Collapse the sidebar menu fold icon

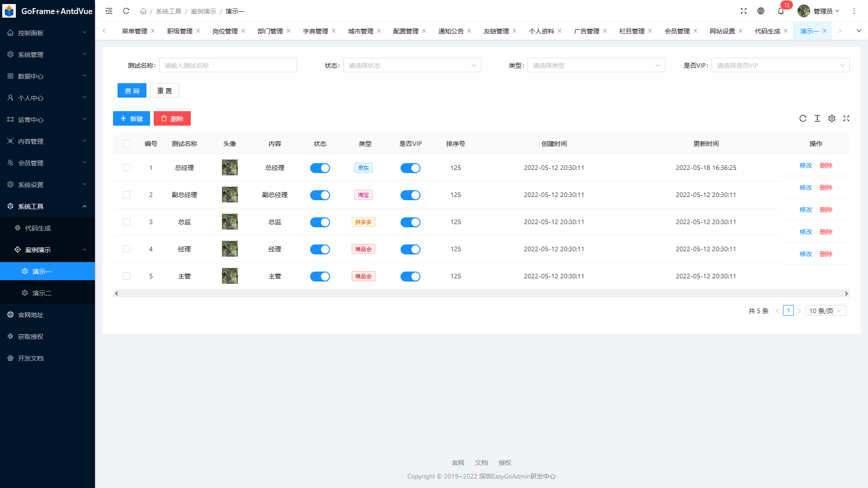[x=109, y=11]
